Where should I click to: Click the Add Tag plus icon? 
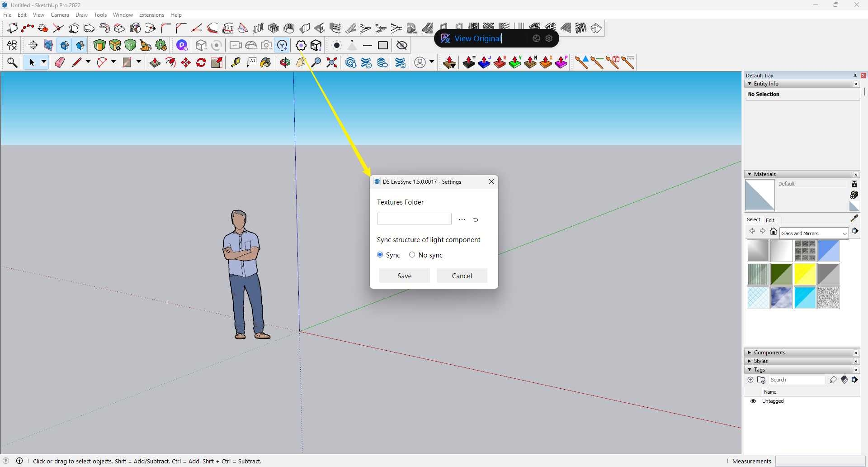click(x=750, y=380)
